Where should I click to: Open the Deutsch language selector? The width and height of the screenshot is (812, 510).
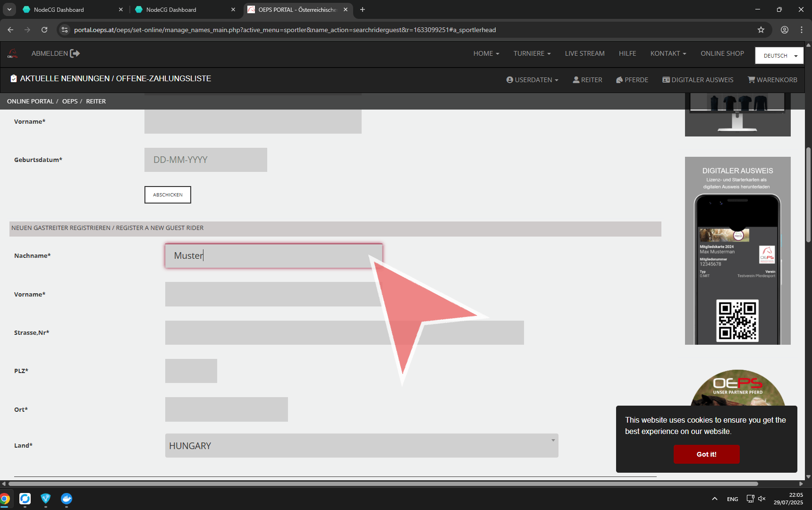779,56
